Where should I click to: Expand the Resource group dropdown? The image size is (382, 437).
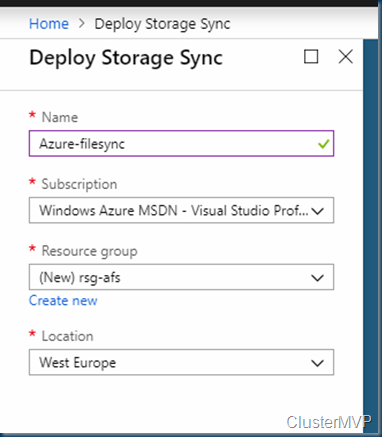tap(181, 277)
